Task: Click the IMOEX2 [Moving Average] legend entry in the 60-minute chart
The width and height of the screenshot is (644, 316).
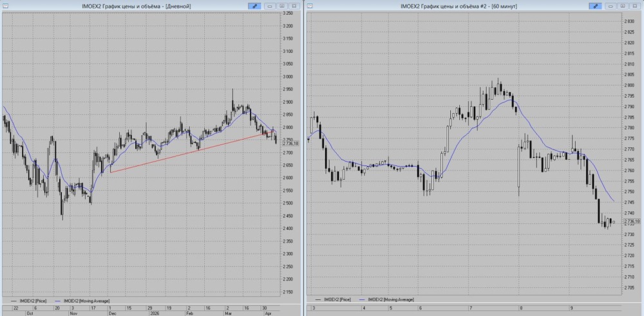Action: 386,300
